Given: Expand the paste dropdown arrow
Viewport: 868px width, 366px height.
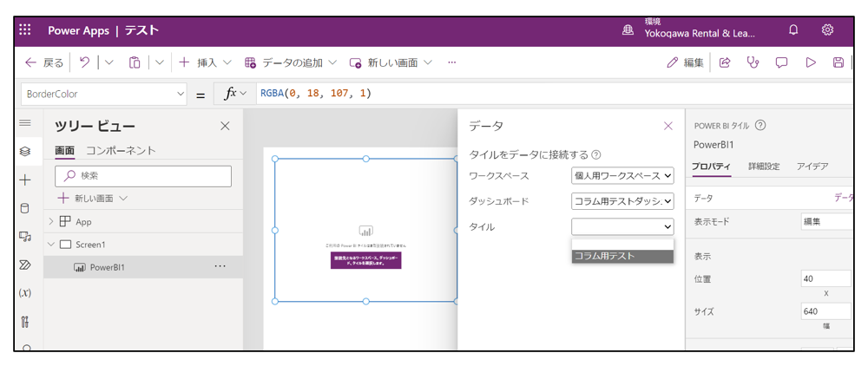Looking at the screenshot, I should [x=160, y=62].
